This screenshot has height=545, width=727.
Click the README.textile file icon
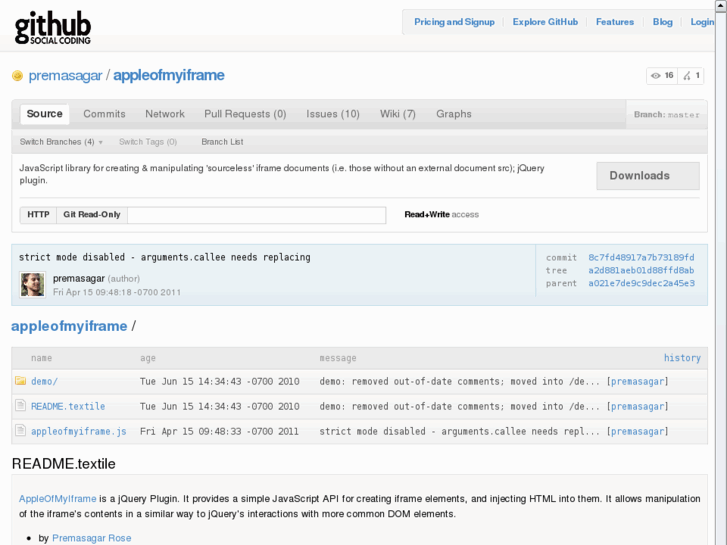[x=20, y=405]
